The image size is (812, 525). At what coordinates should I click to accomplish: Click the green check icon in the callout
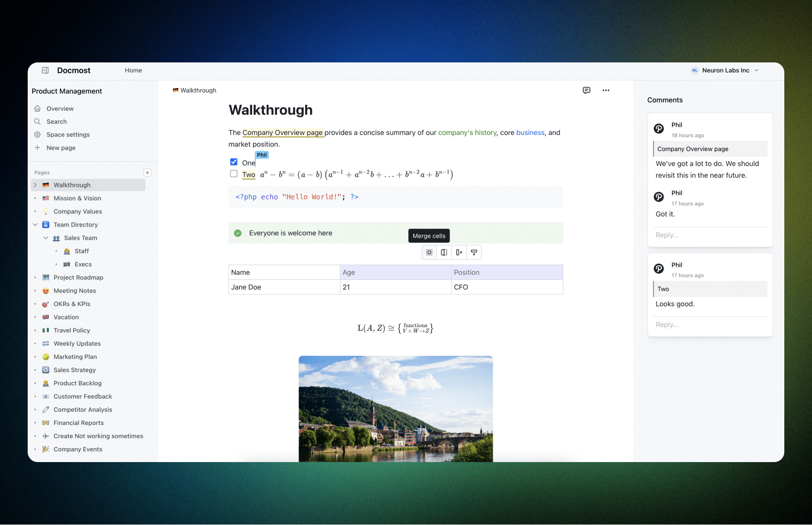[238, 233]
